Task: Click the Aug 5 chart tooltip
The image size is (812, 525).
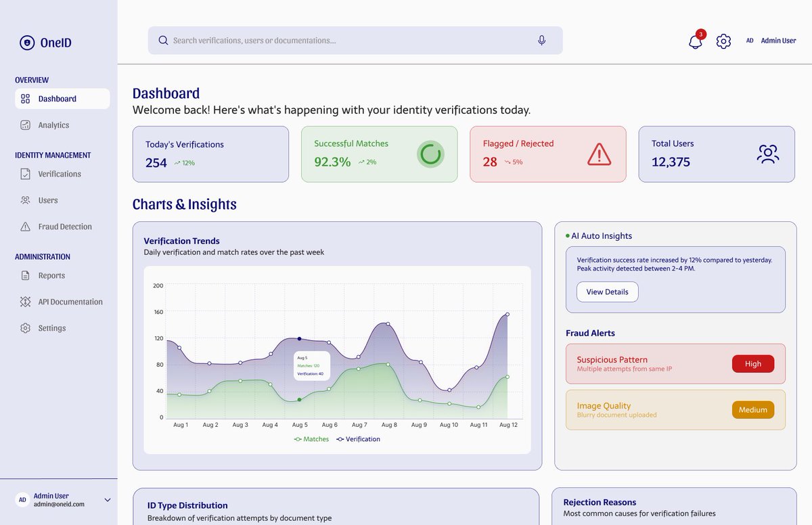Action: pyautogui.click(x=312, y=365)
